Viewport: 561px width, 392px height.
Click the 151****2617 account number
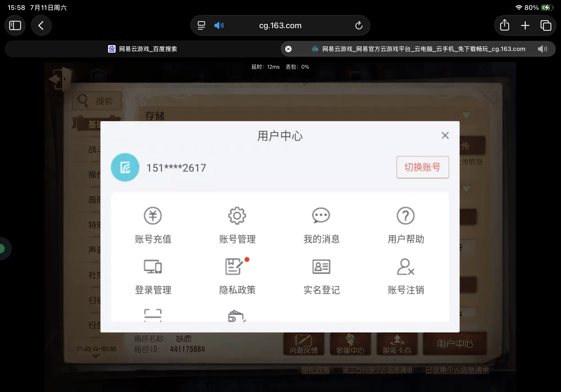(176, 168)
